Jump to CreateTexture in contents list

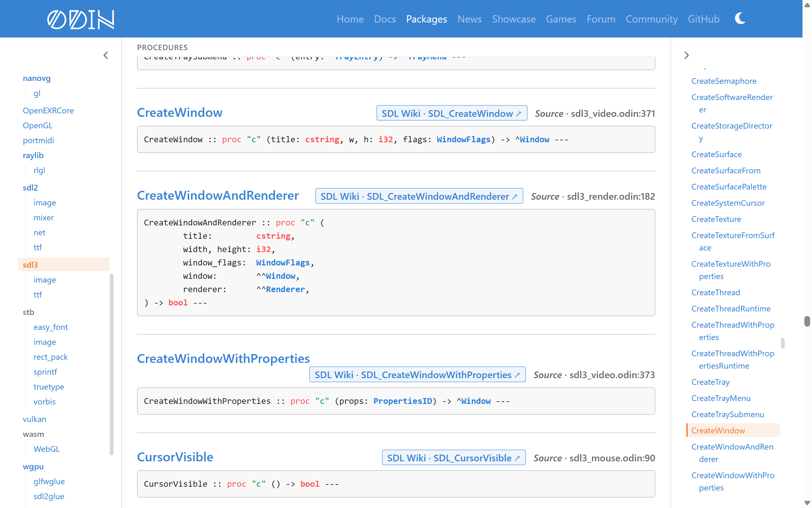(716, 219)
